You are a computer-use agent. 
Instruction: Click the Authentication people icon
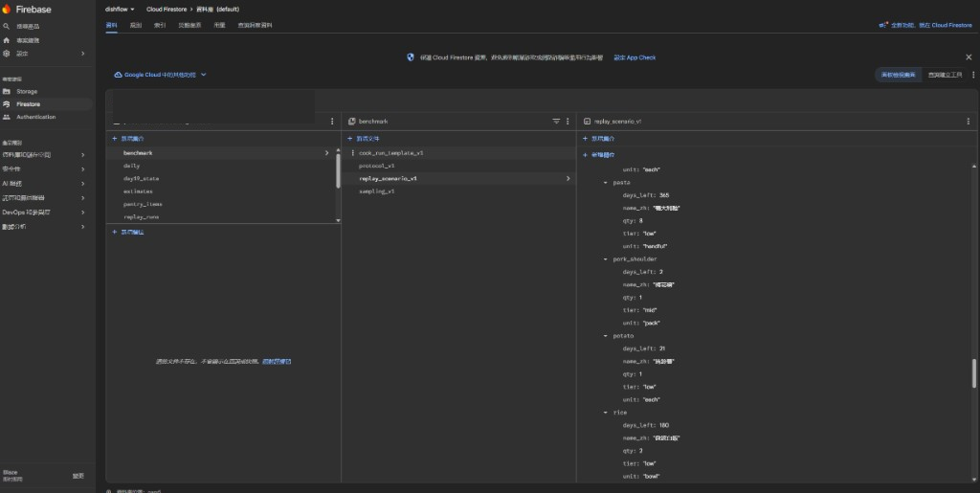pyautogui.click(x=7, y=117)
